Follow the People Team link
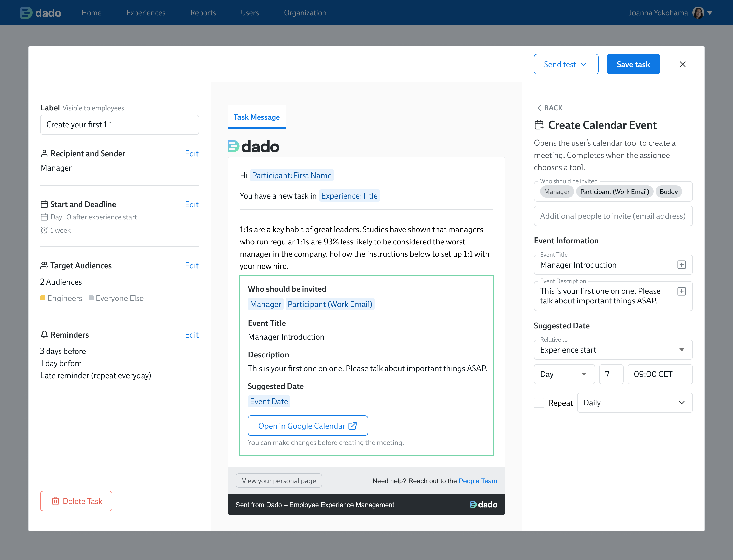This screenshot has height=560, width=733. point(478,481)
